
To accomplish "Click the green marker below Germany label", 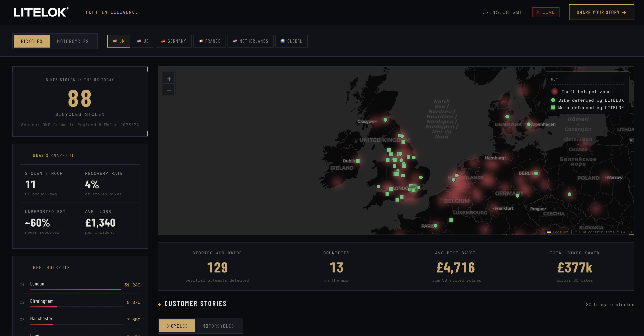I will pos(518,196).
